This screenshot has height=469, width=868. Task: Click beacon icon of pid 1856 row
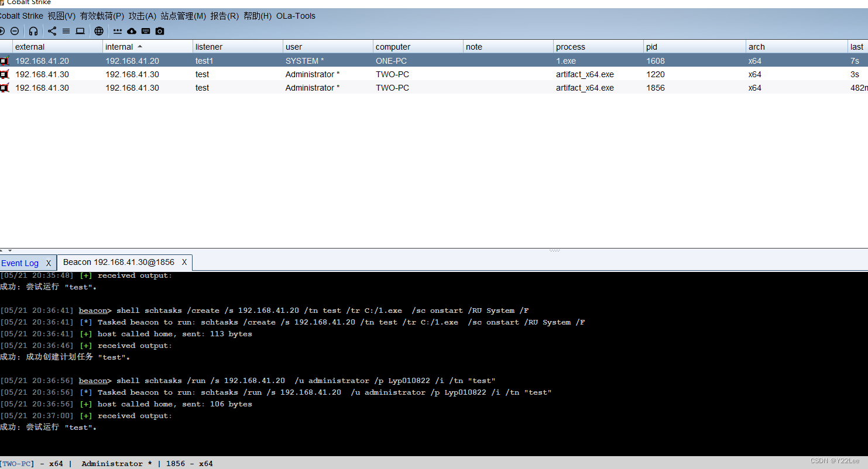coord(5,88)
